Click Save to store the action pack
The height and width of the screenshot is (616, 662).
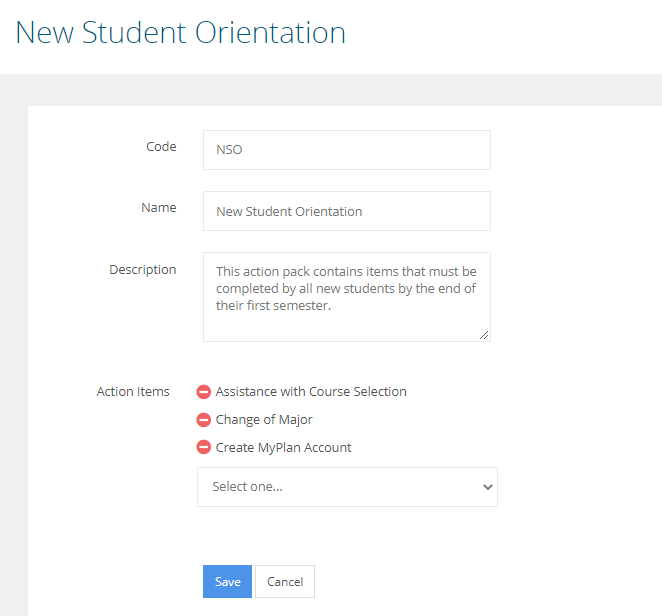point(227,582)
